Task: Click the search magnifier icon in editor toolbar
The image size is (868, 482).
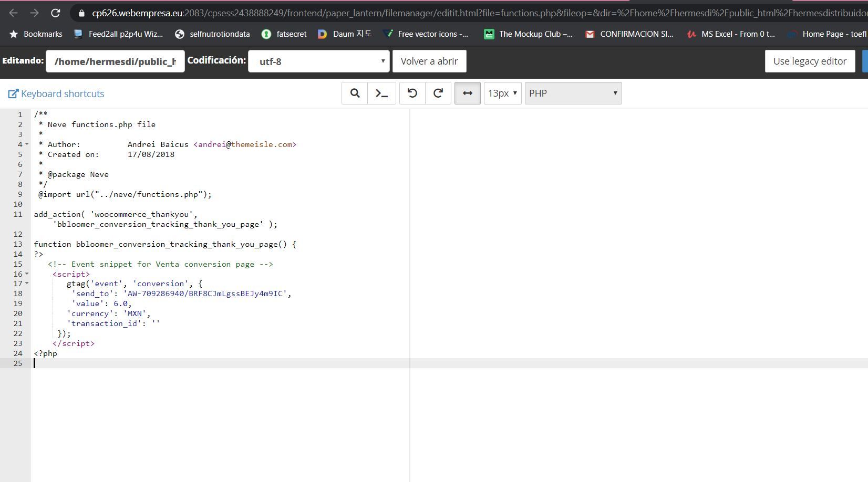Action: [x=355, y=93]
